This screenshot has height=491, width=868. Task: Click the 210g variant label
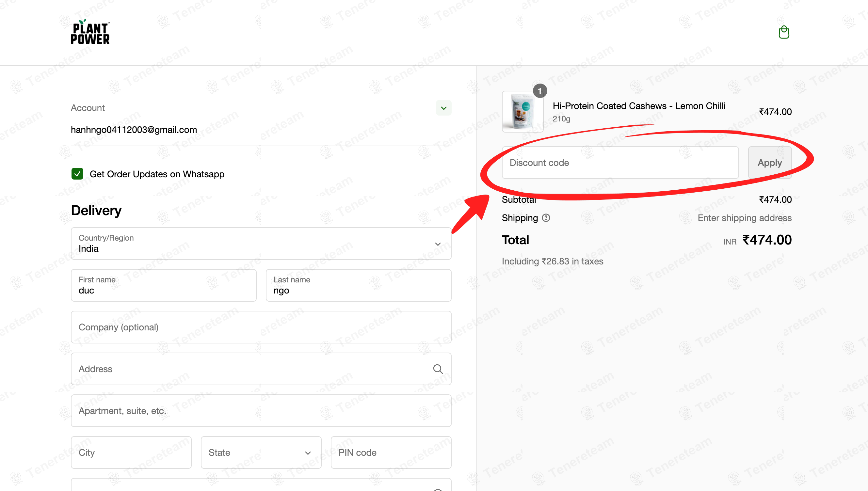(561, 119)
